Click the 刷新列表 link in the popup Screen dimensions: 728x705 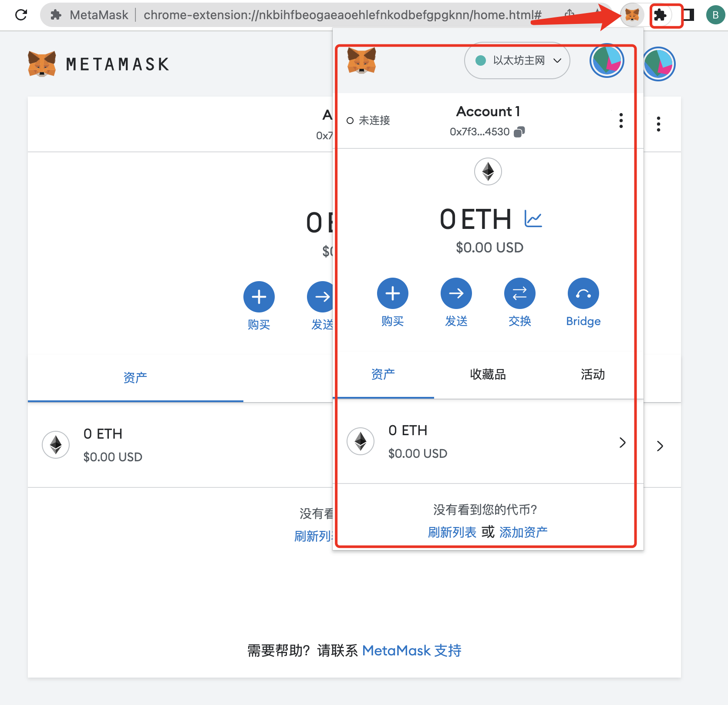[x=452, y=532]
